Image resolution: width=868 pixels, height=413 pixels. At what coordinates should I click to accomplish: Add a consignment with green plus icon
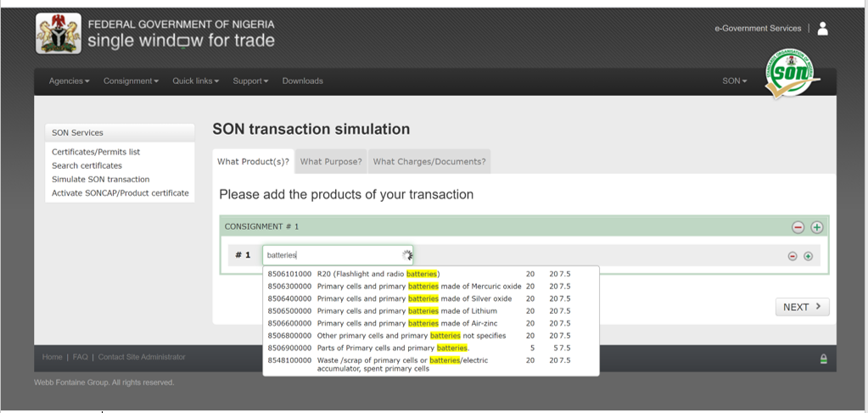tap(816, 227)
